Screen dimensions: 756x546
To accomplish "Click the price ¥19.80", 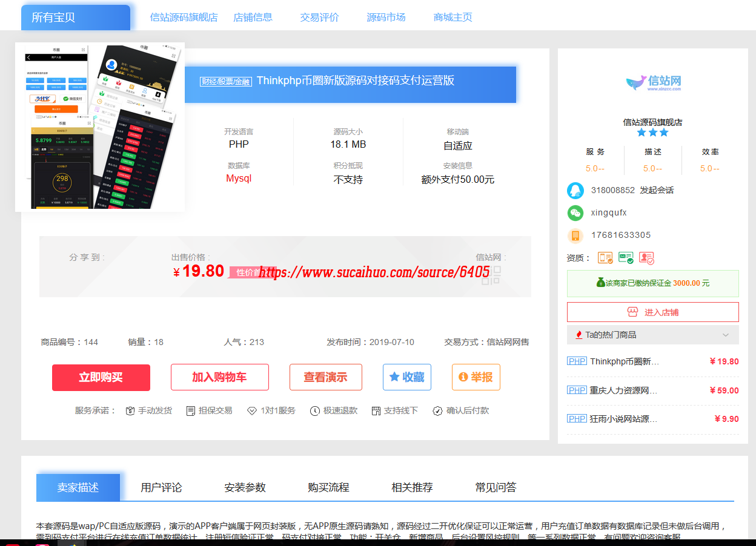I will pyautogui.click(x=199, y=271).
